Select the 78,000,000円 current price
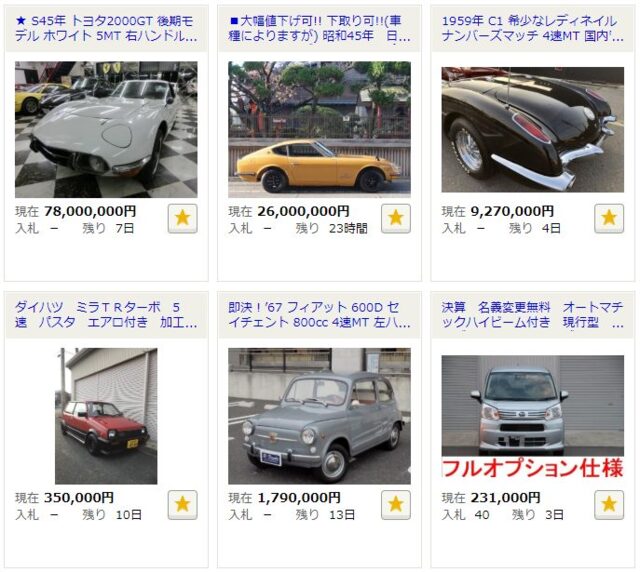 tap(90, 211)
